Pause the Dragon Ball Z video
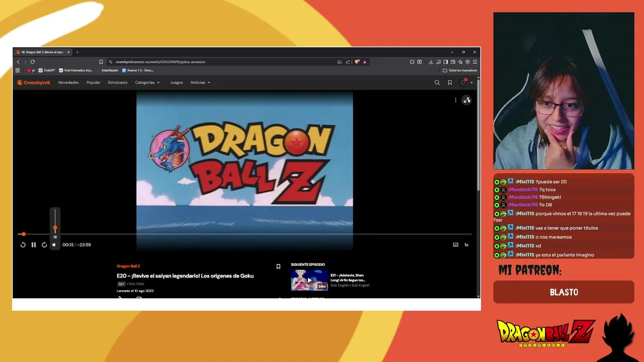Image resolution: width=644 pixels, height=362 pixels. [33, 245]
